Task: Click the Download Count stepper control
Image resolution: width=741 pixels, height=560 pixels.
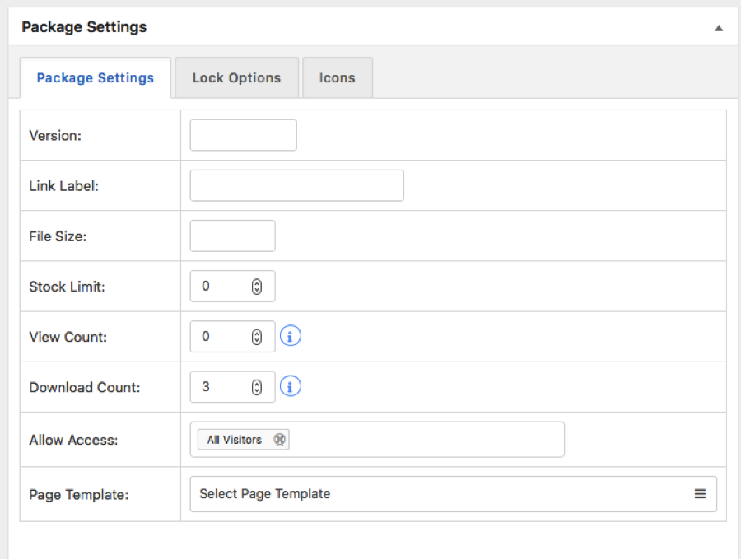Action: (x=257, y=387)
